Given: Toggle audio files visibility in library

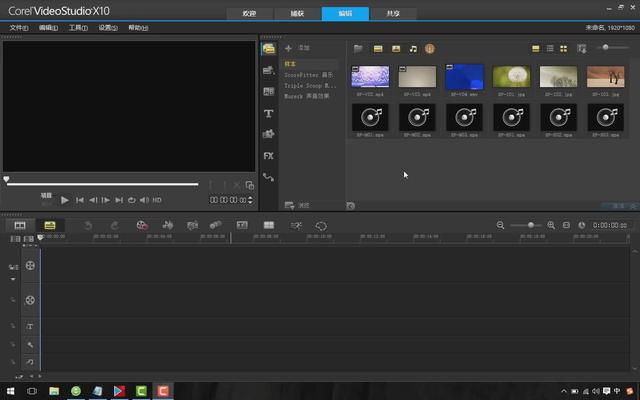Looking at the screenshot, I should tap(413, 48).
